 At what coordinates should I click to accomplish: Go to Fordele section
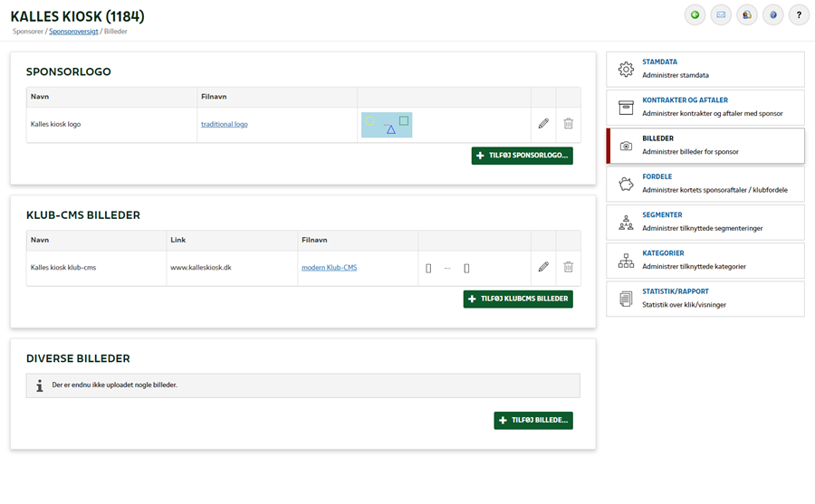(705, 184)
